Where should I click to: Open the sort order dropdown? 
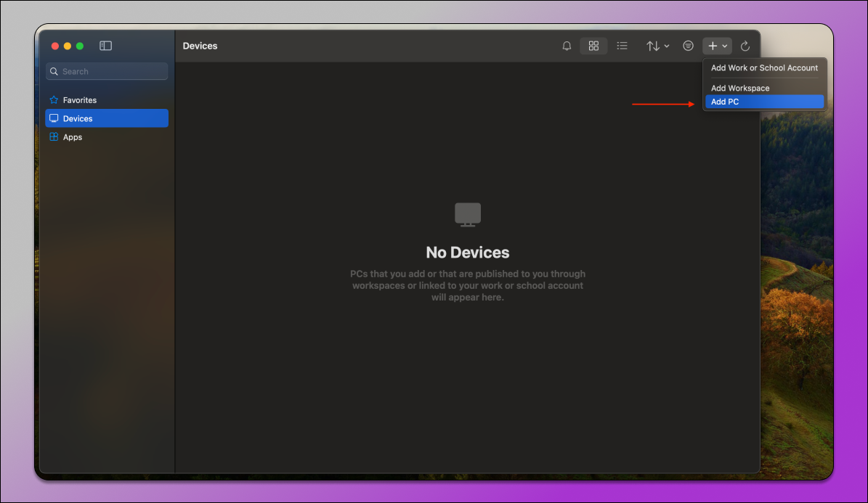pyautogui.click(x=657, y=46)
